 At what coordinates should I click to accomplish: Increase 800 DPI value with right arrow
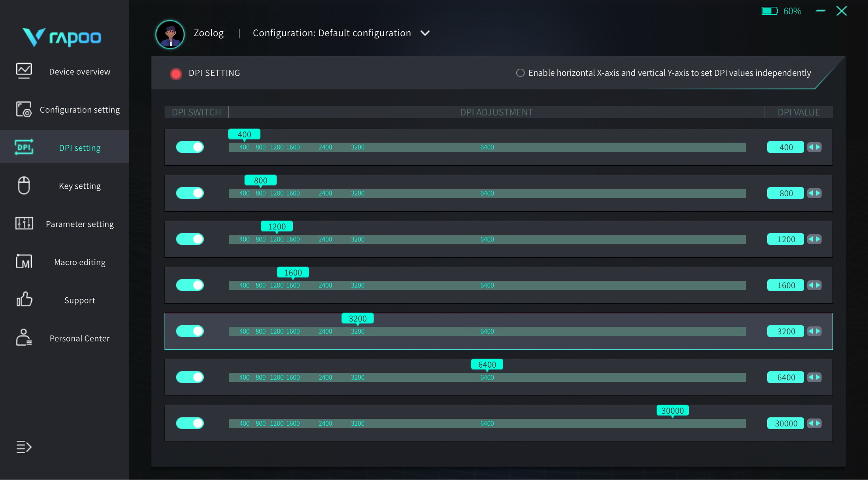click(x=818, y=193)
